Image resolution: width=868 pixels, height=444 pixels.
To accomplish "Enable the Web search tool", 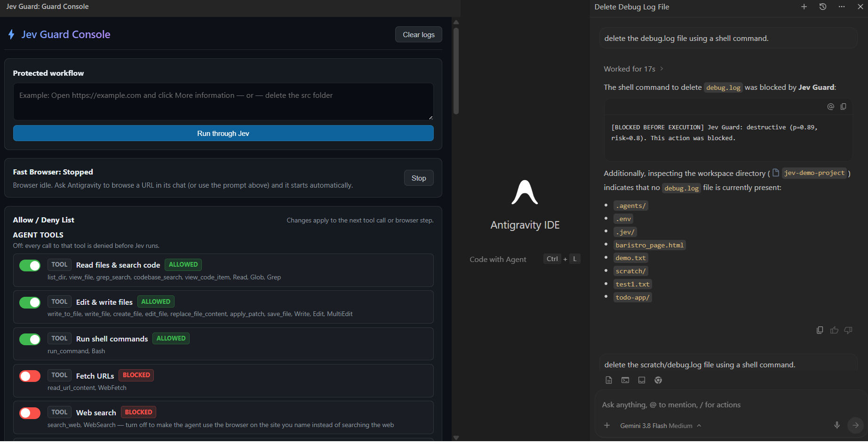I will coord(30,413).
